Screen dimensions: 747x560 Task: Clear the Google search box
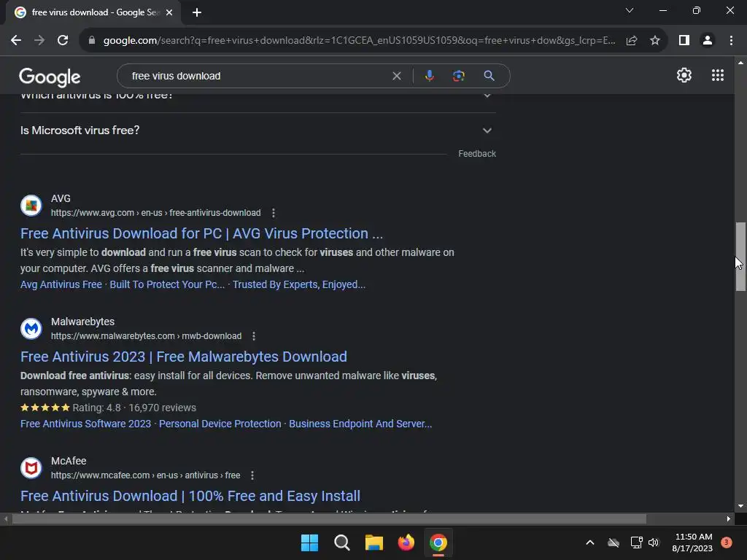(396, 76)
